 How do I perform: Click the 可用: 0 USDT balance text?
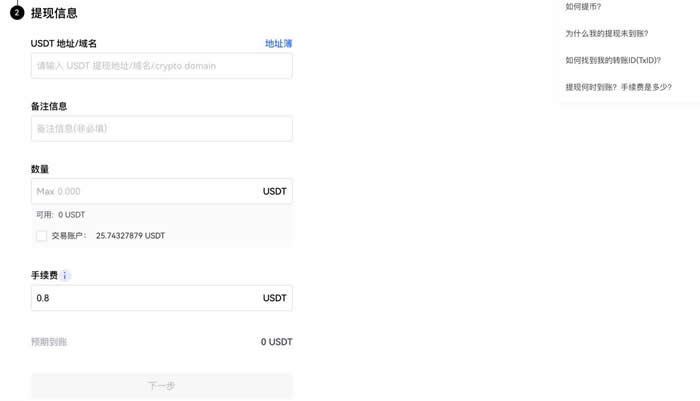pyautogui.click(x=60, y=215)
